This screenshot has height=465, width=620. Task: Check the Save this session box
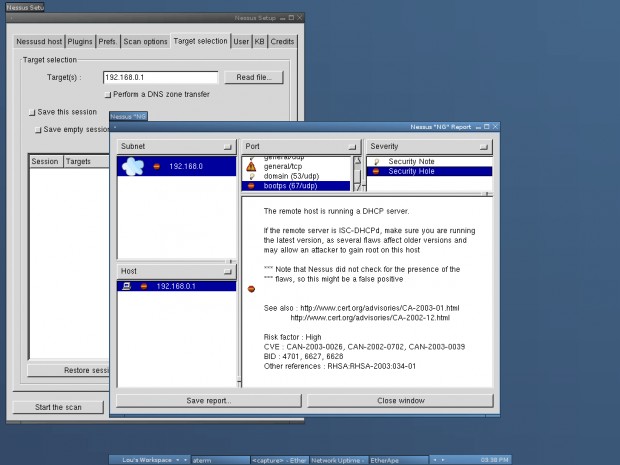[32, 112]
